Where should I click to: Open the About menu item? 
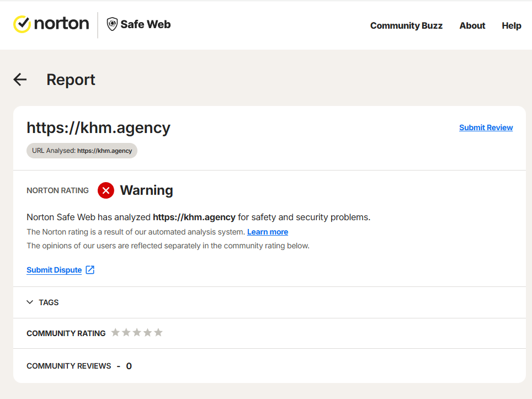472,25
